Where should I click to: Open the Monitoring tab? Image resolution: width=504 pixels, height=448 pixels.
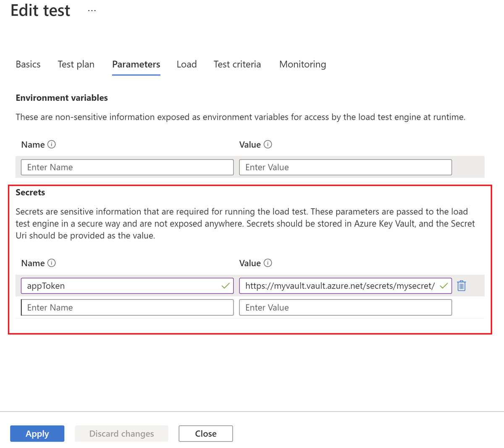[x=302, y=64]
